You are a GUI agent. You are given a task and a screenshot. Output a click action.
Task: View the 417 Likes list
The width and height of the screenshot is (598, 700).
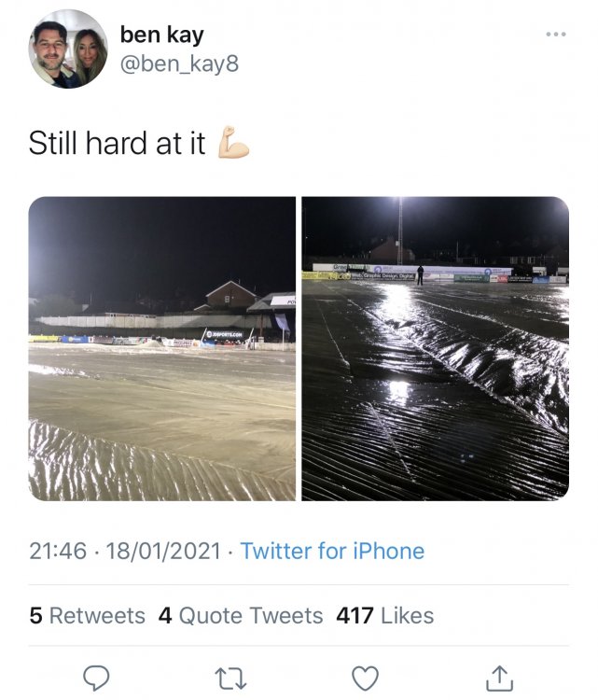tap(384, 616)
